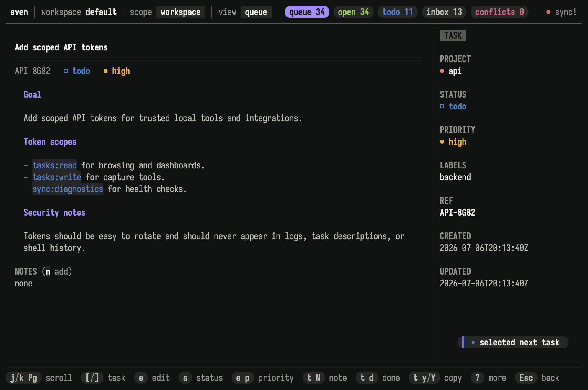The image size is (588, 390).
Task: Click the todo value in the STATUS section
Action: [x=458, y=106]
